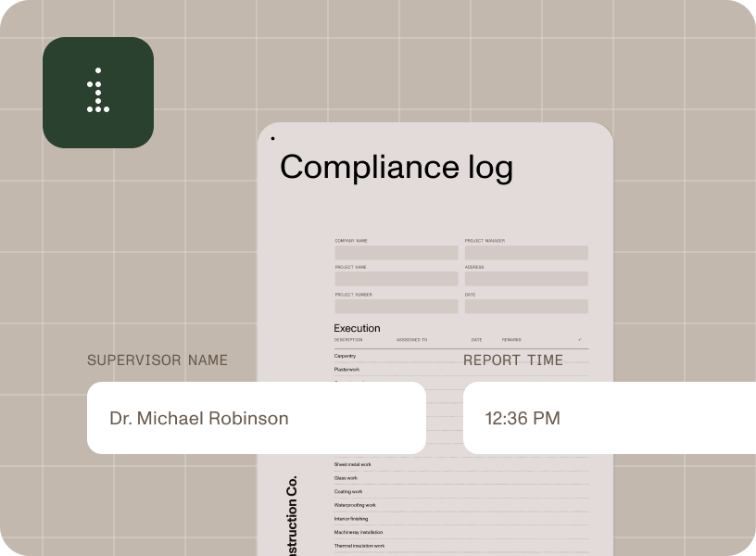The image size is (756, 556).
Task: Click inside the Project Manager field
Action: [526, 252]
